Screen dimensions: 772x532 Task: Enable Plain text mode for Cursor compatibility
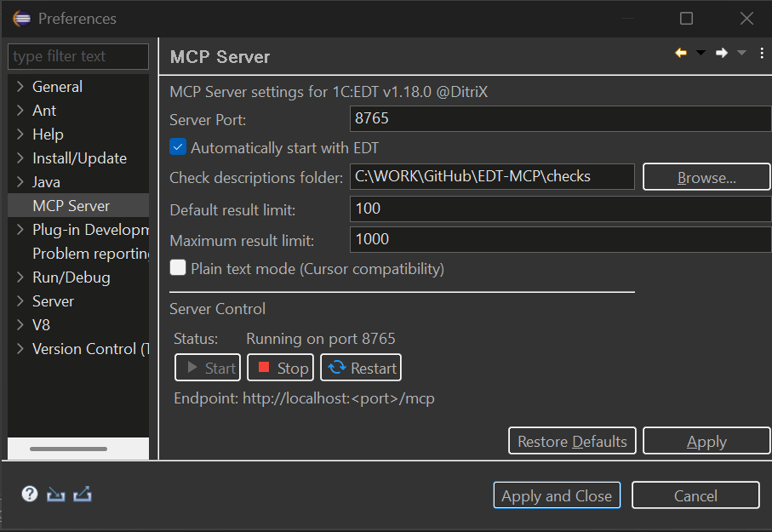178,267
